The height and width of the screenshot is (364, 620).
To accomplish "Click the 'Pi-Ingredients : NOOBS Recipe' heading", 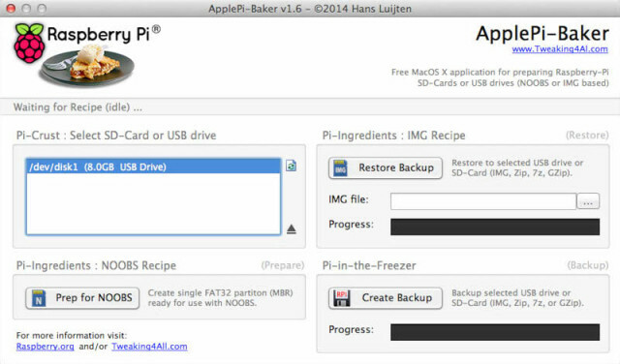I will pos(96,265).
